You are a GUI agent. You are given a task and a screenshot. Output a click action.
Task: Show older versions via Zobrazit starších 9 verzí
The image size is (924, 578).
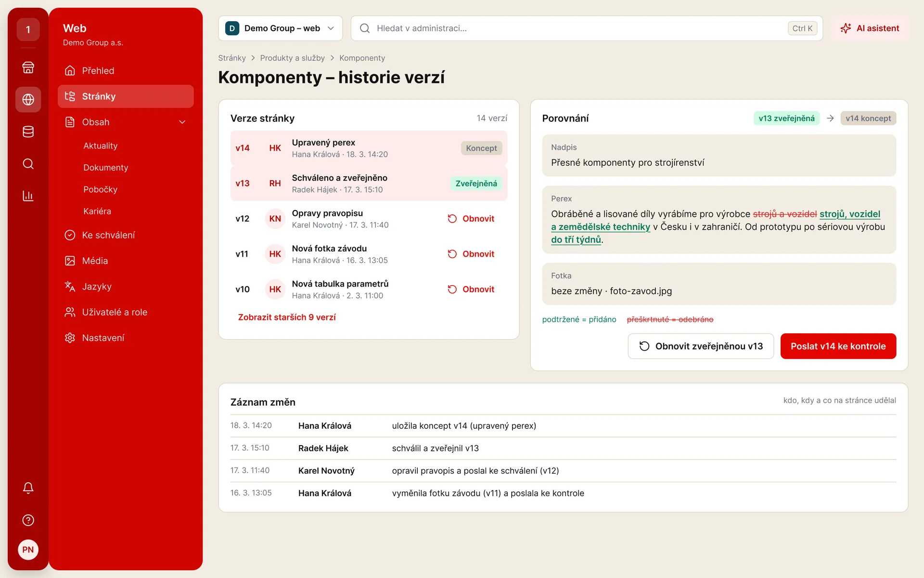[287, 317]
